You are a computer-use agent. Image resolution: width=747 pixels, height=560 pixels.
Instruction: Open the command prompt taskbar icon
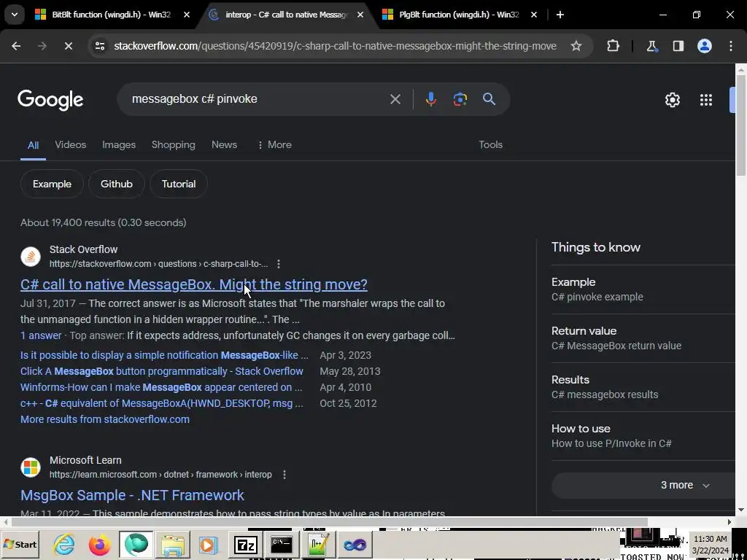(x=282, y=545)
